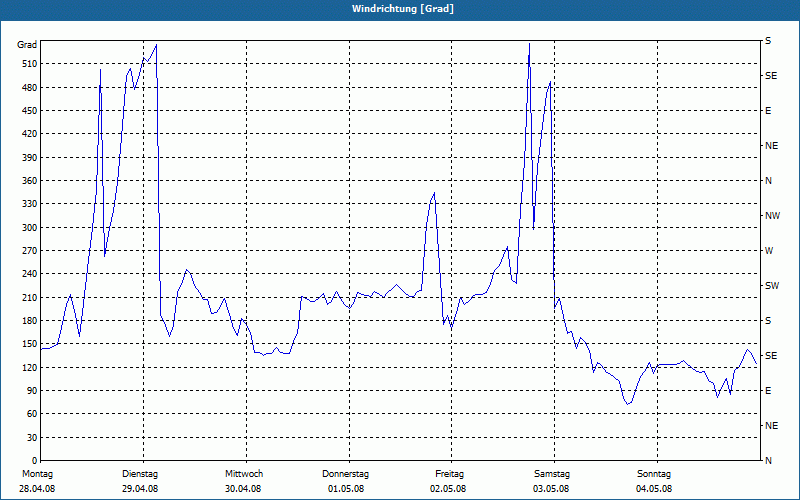Viewport: 800px width, 500px height.
Task: Click the 90 value on the left axis
Action: (33, 391)
